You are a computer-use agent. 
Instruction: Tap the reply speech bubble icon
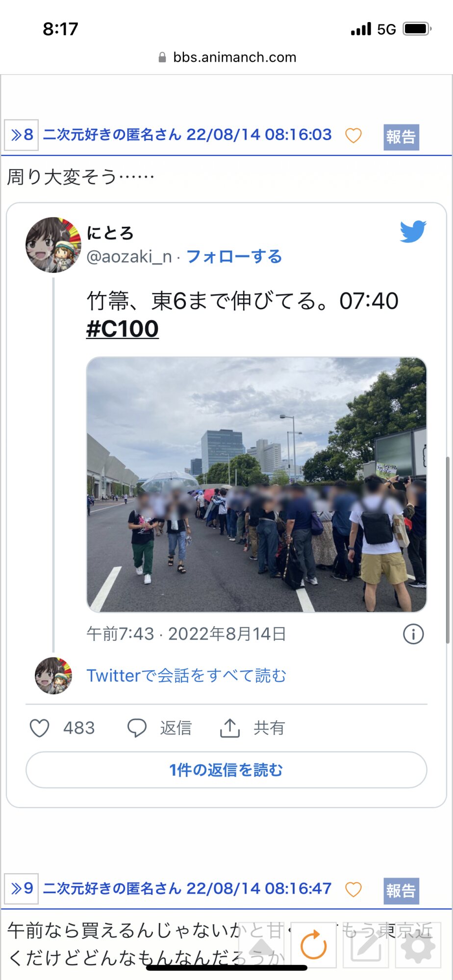click(137, 728)
